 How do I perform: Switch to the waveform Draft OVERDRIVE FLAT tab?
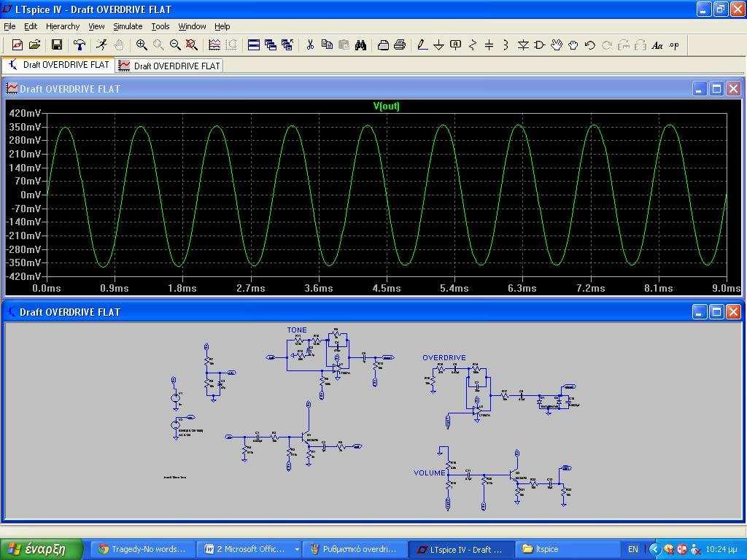coord(169,66)
